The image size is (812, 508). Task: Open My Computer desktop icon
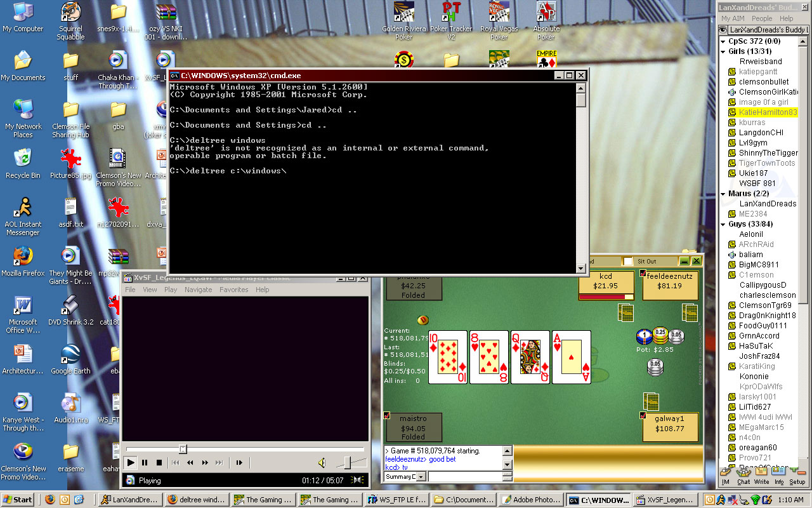coord(23,18)
